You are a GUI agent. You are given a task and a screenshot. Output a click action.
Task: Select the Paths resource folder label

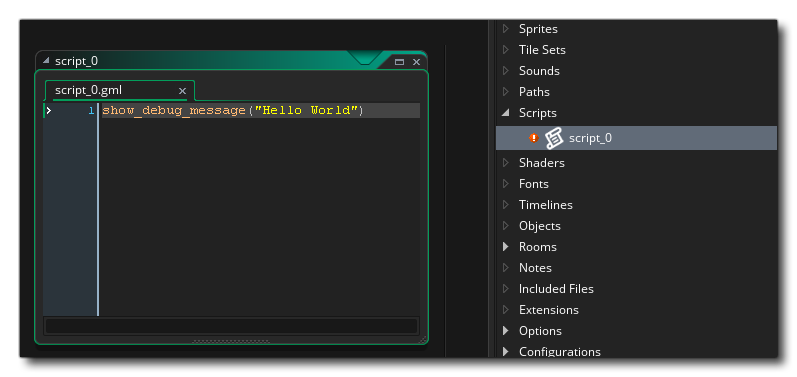point(534,92)
